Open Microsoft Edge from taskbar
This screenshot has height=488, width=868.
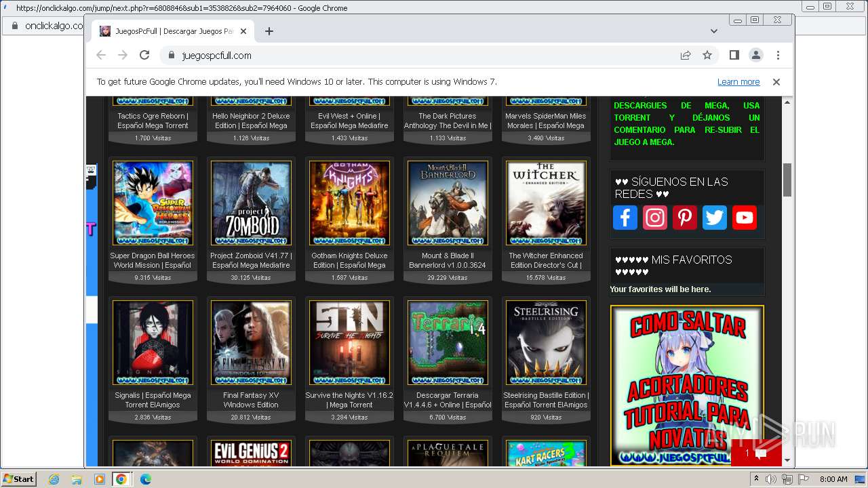click(x=145, y=479)
